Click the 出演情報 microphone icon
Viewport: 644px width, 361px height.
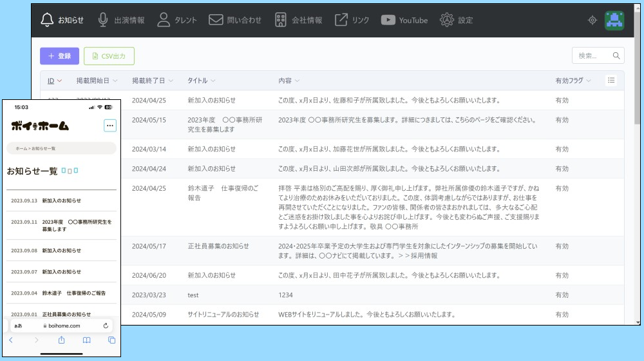pos(103,20)
